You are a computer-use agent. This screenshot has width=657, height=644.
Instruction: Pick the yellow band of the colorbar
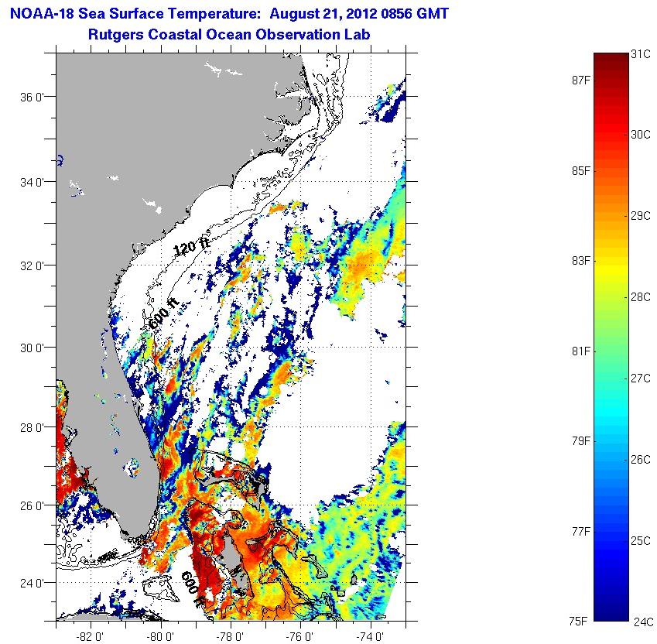(x=611, y=270)
